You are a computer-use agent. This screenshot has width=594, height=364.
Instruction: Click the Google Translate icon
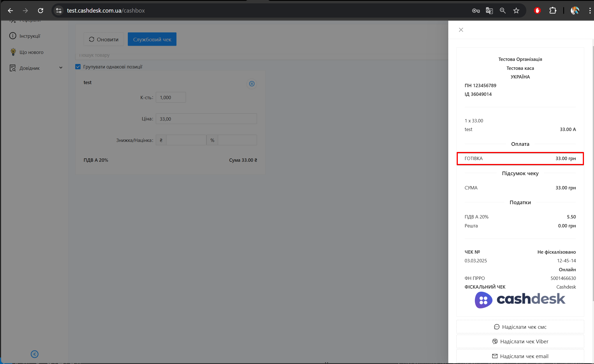point(489,11)
